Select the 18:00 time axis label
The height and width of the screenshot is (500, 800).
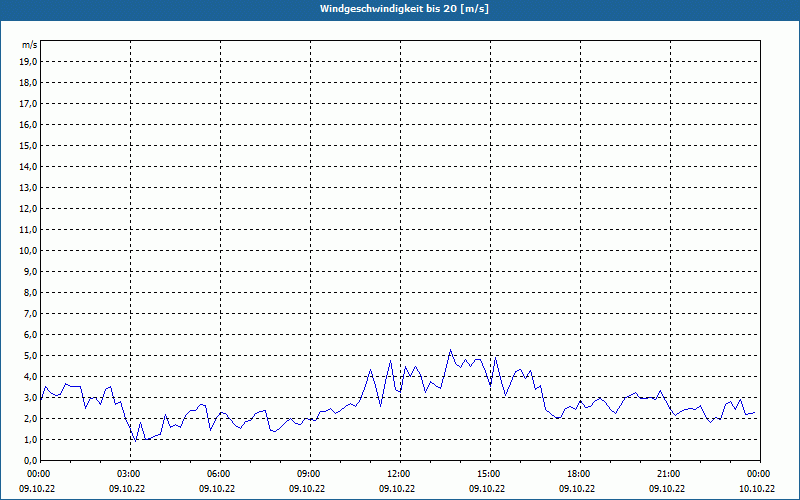(x=578, y=474)
